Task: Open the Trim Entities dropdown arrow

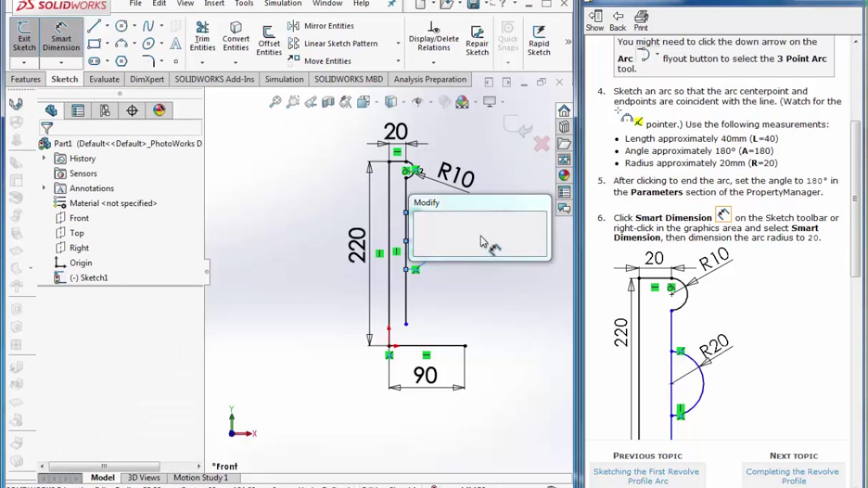Action: tap(202, 62)
